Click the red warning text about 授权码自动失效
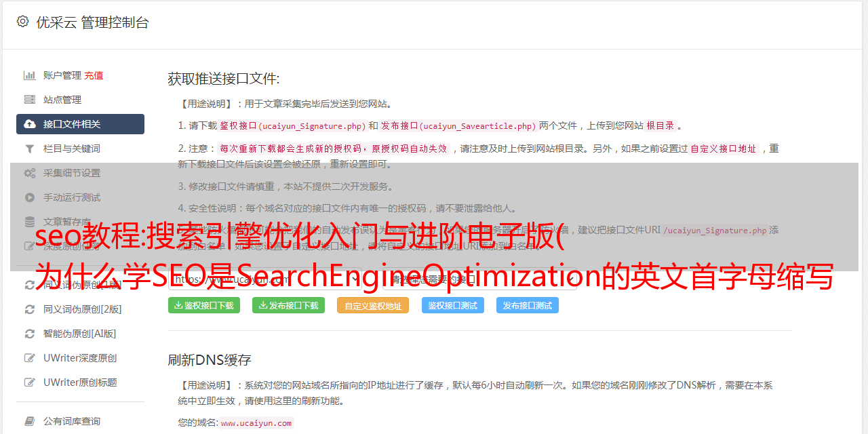This screenshot has height=434, width=868. pos(334,149)
